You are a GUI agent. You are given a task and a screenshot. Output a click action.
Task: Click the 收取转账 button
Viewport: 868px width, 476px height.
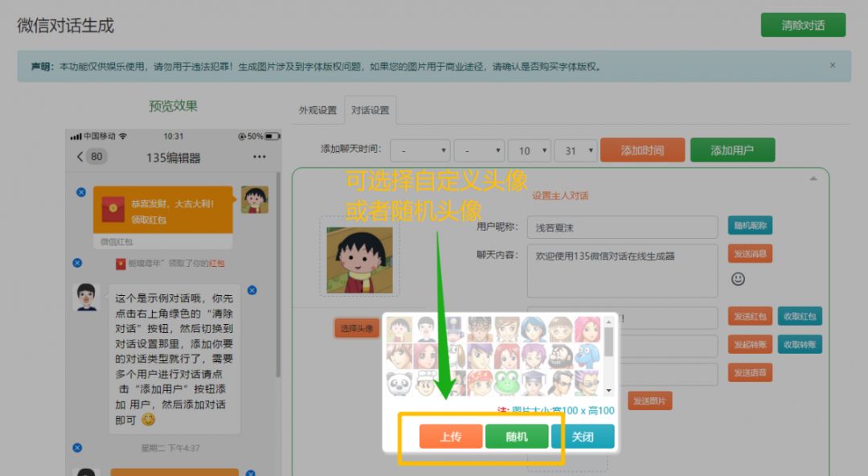tap(800, 345)
